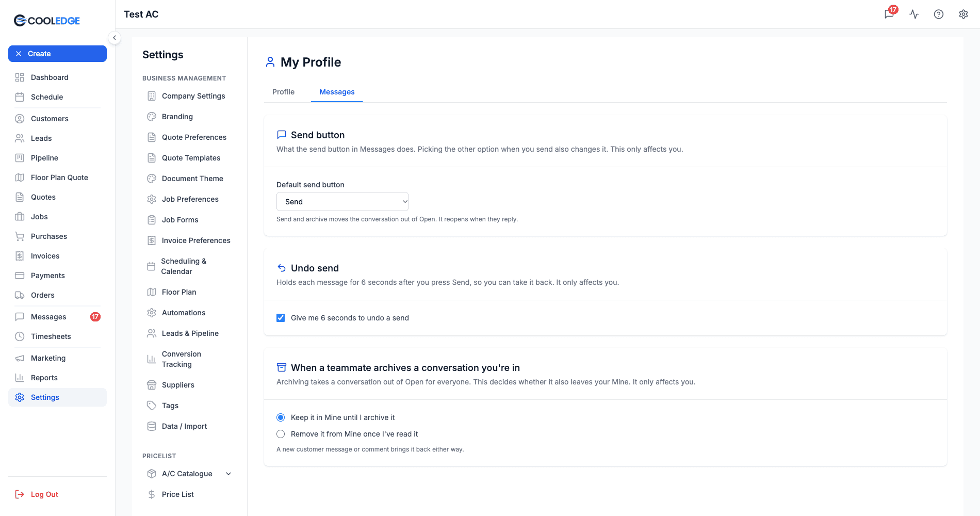
Task: Open Automations settings
Action: point(189,313)
